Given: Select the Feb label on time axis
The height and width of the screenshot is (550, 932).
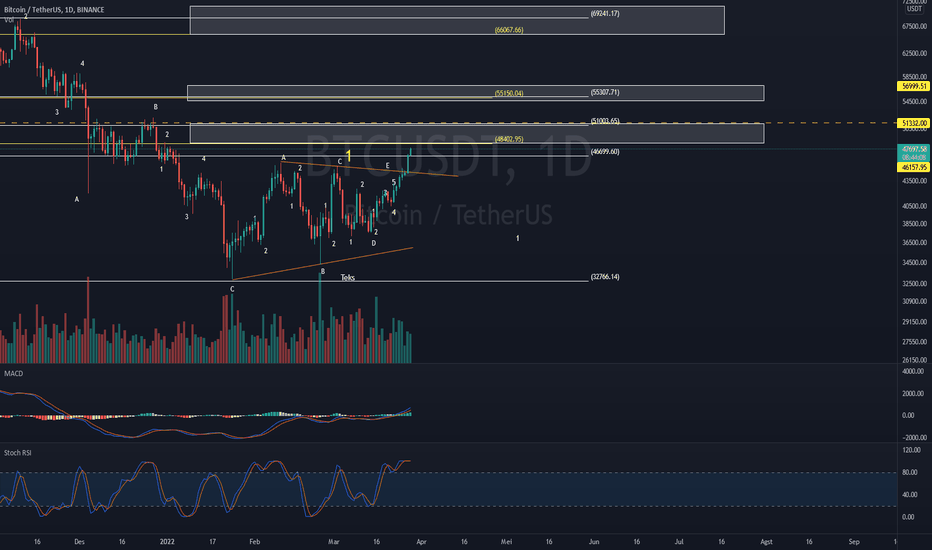Looking at the screenshot, I should (x=255, y=542).
